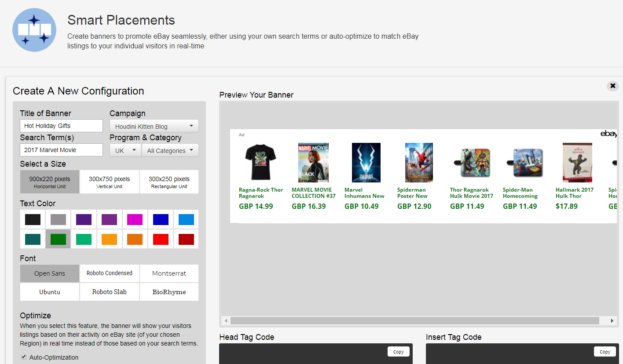Copy the Head Tag Code
The height and width of the screenshot is (364, 623).
(399, 352)
